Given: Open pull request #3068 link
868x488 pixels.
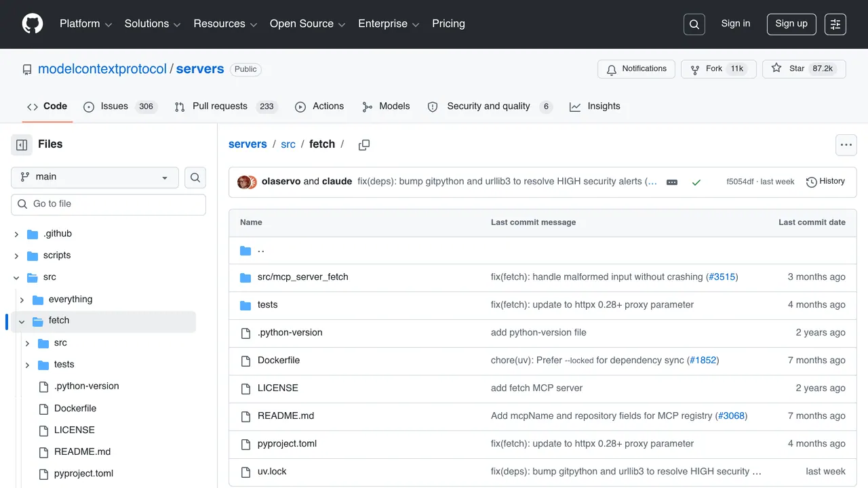Looking at the screenshot, I should pyautogui.click(x=731, y=416).
